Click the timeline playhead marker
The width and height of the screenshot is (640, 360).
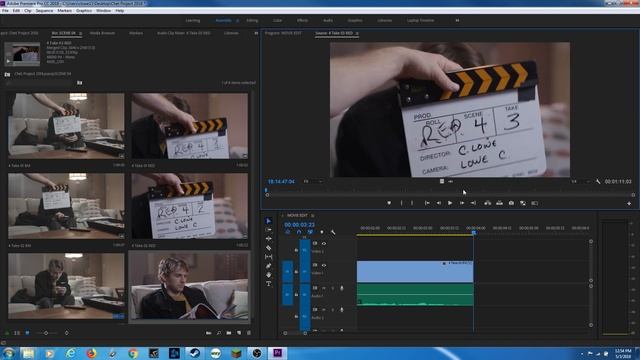coord(474,232)
